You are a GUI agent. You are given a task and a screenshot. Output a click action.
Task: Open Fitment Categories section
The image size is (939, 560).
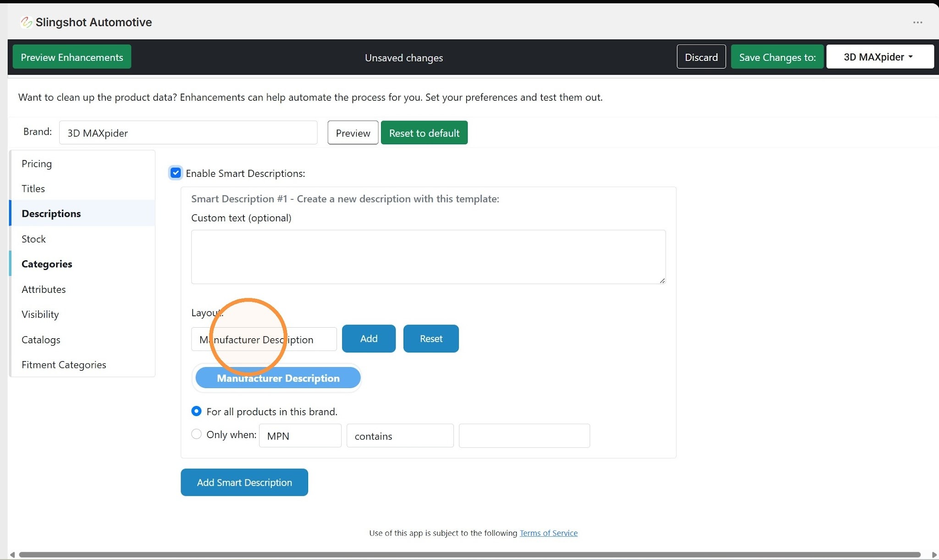pos(83,365)
